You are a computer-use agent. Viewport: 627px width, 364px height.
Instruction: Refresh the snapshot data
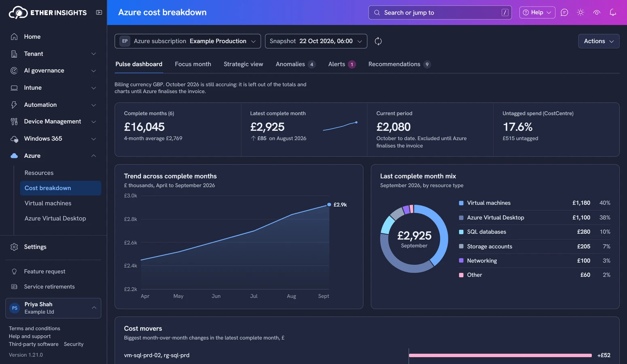click(378, 41)
